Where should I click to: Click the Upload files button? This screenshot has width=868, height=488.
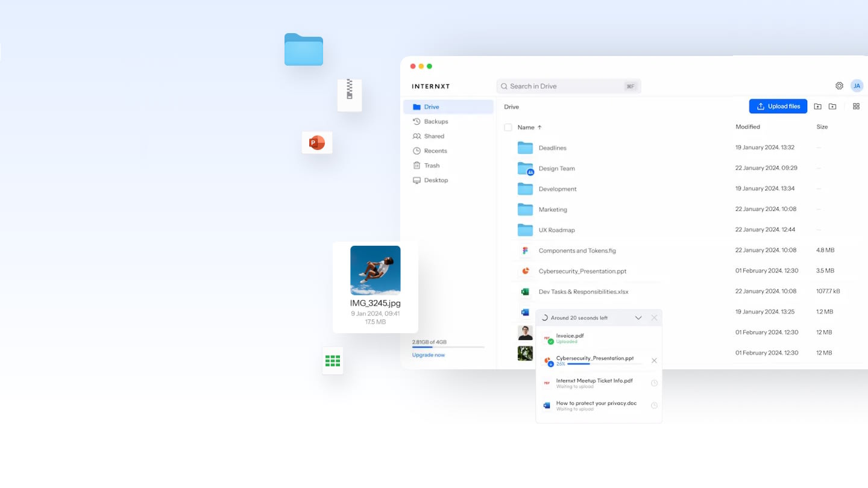point(778,105)
